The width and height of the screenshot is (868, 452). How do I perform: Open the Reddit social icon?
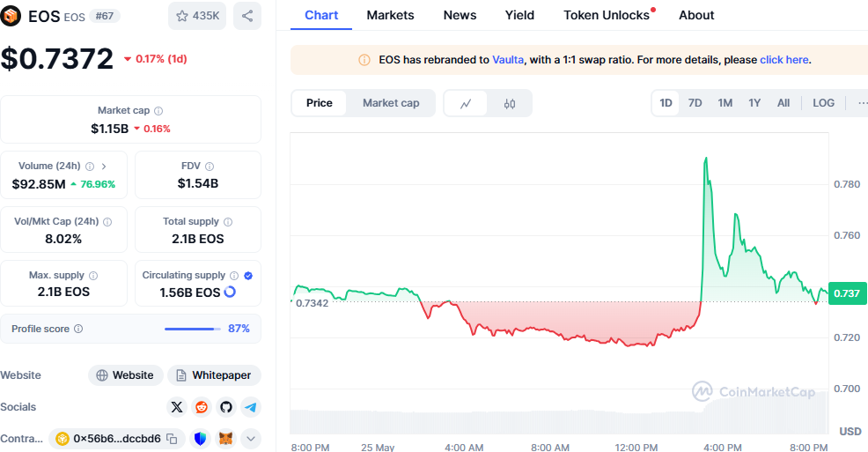click(x=202, y=407)
